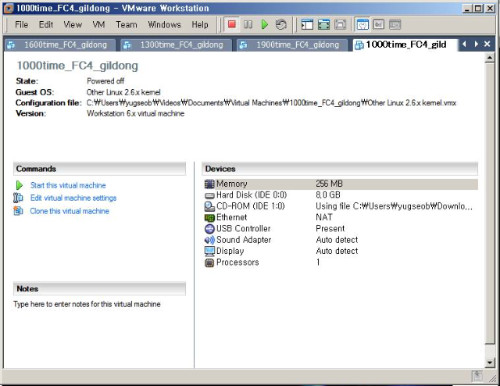Click the Devices section header
Viewport: 500px width, 386px height.
[x=339, y=169]
